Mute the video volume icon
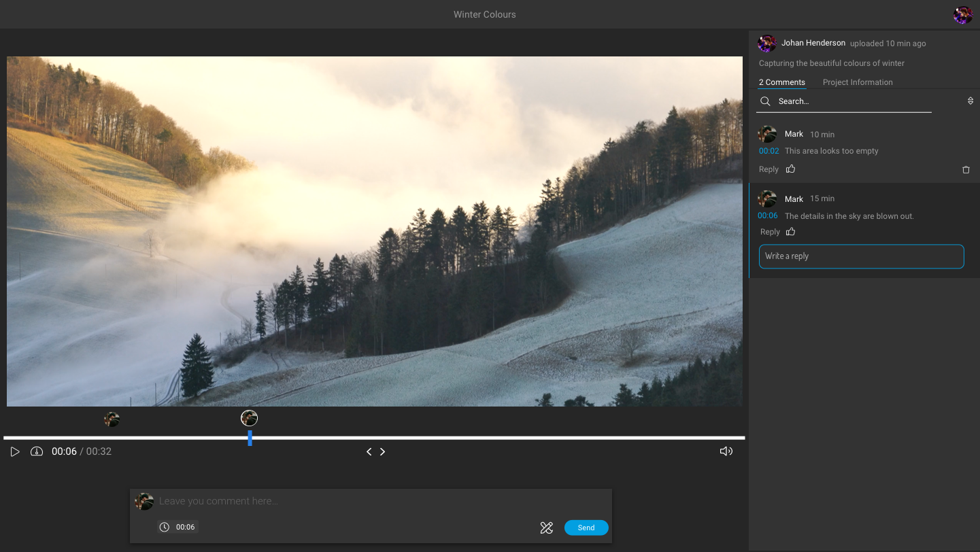The width and height of the screenshot is (980, 552). 726,451
